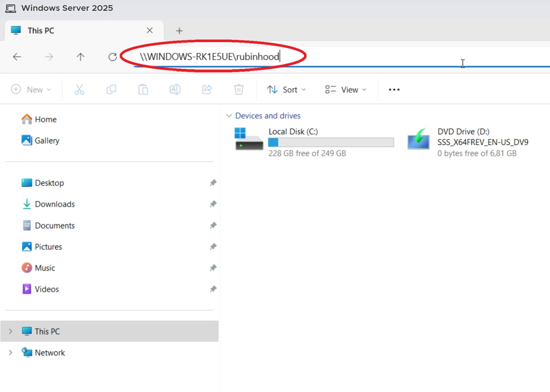Viewport: 550px width, 392px height.
Task: Open the Sort options dropdown
Action: pyautogui.click(x=287, y=89)
